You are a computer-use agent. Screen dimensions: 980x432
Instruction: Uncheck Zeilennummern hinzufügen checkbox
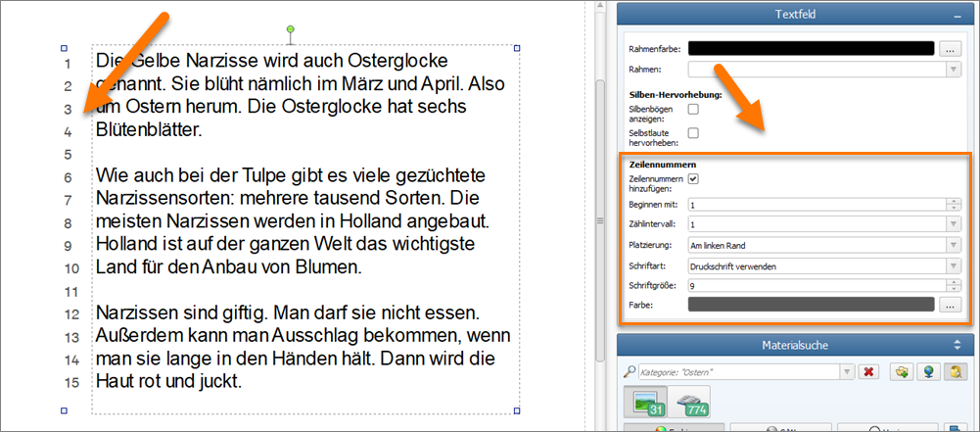pyautogui.click(x=694, y=180)
